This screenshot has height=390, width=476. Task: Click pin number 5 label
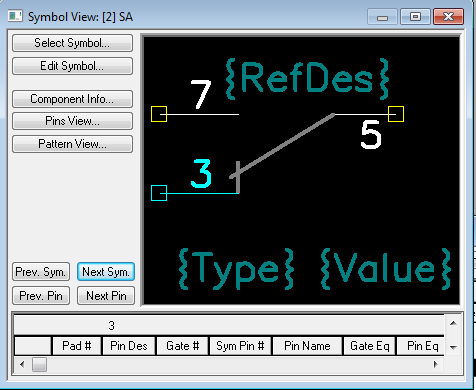[x=371, y=134]
